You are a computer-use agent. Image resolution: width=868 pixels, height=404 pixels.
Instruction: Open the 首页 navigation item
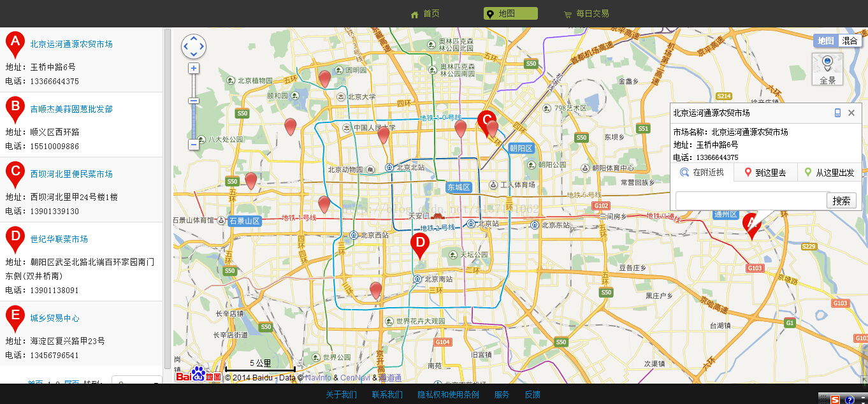(431, 13)
